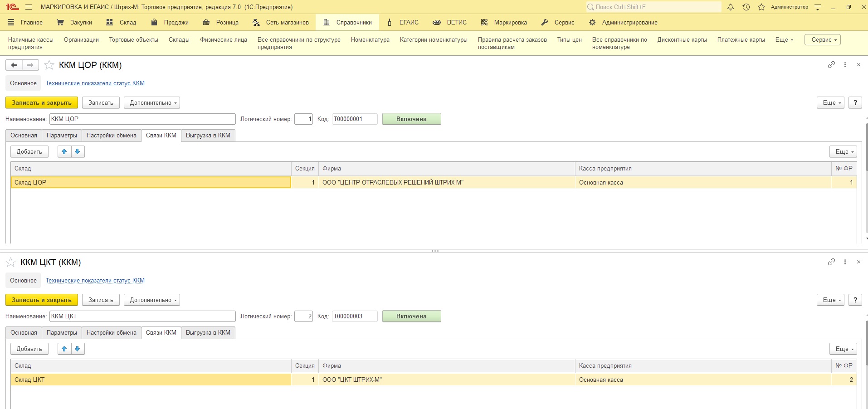Open the Склад section

click(x=121, y=23)
